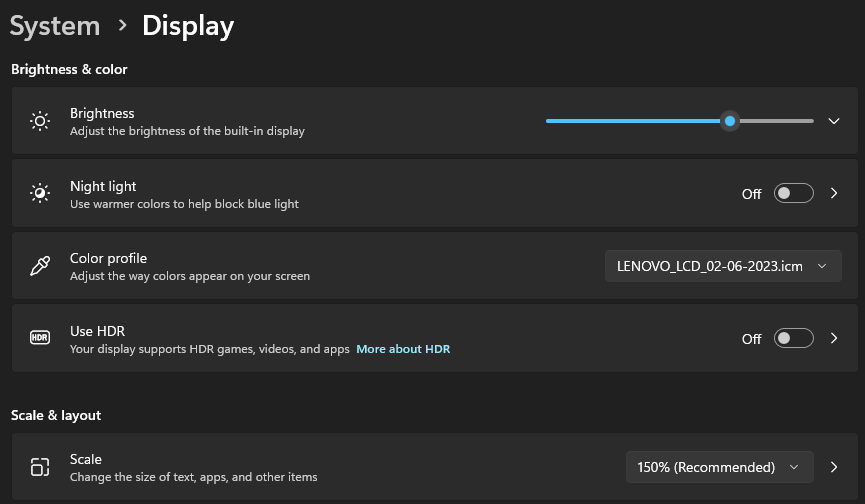Enable the Use HDR toggle

coord(793,338)
